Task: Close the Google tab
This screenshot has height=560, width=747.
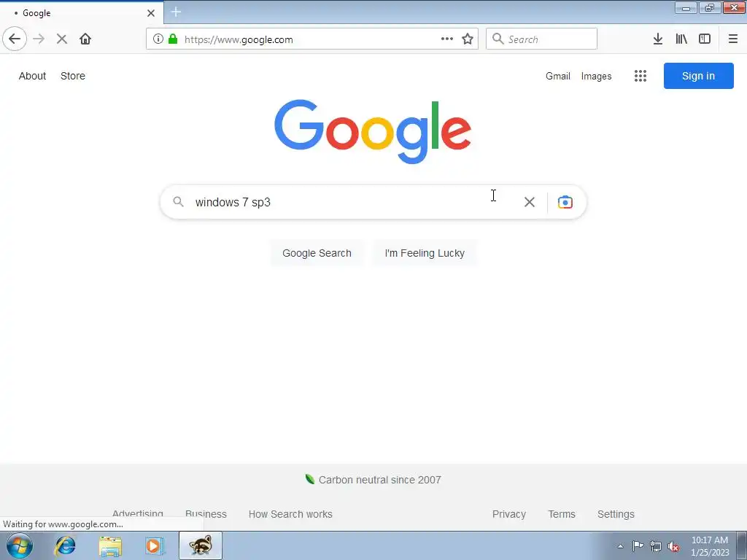Action: tap(151, 13)
